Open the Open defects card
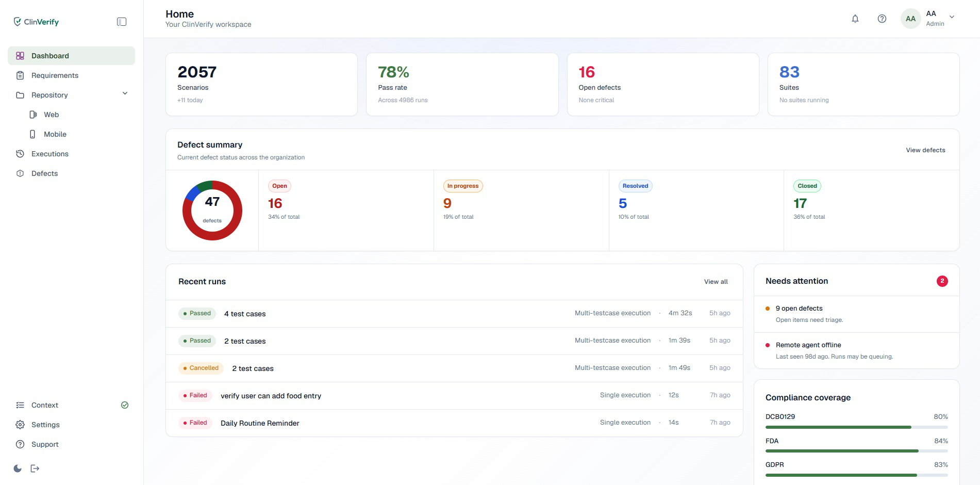 point(663,85)
